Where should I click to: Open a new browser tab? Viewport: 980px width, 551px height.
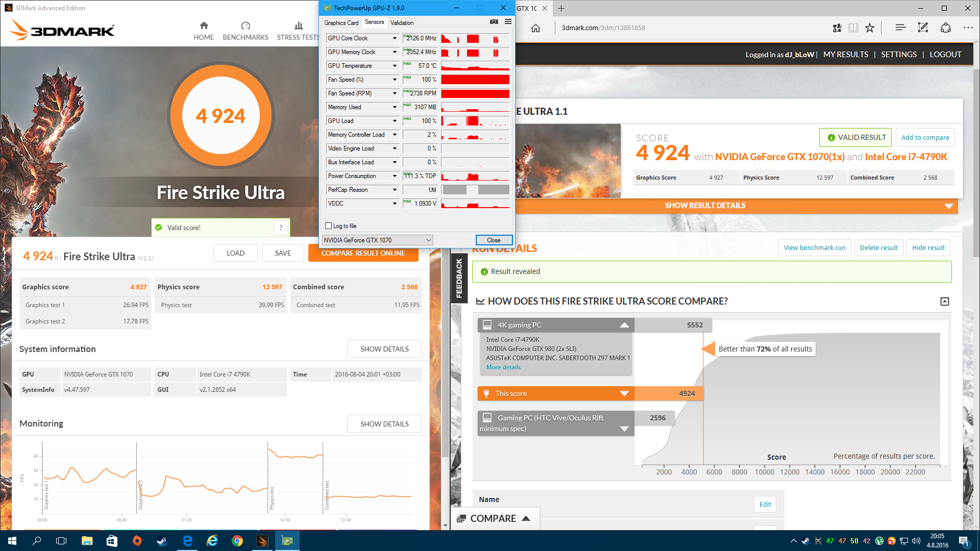pos(561,8)
